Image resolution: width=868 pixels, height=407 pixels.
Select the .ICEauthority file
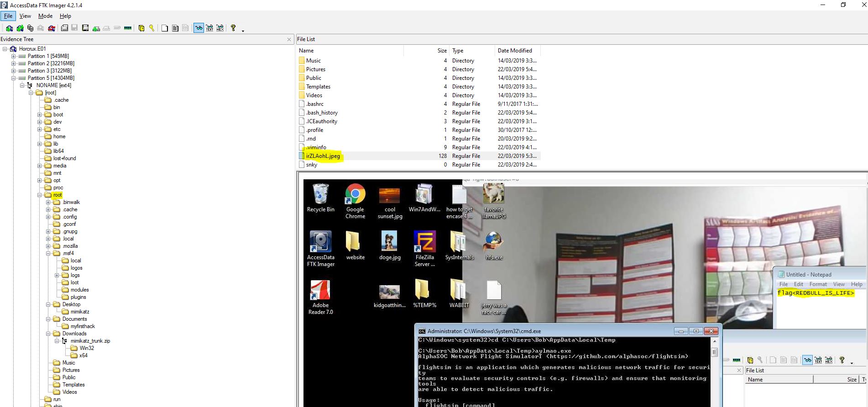(321, 121)
